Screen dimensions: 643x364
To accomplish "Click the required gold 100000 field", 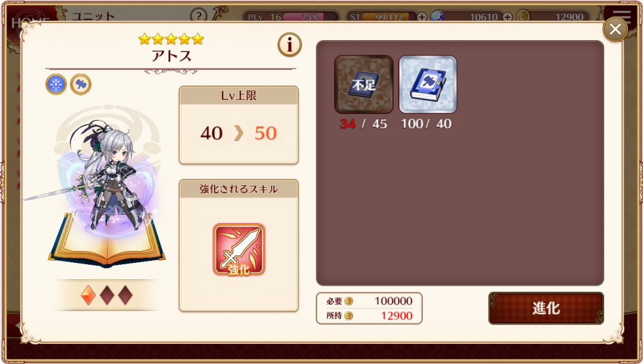I will point(369,301).
